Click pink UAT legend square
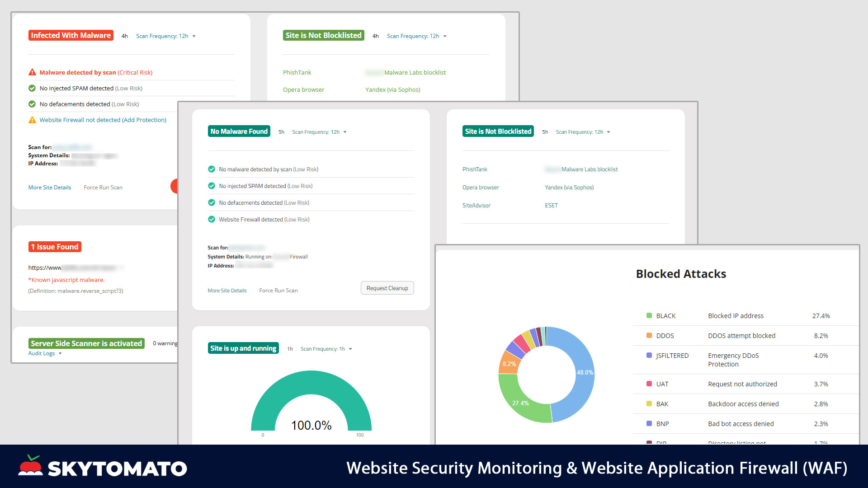868x488 pixels. pos(649,384)
